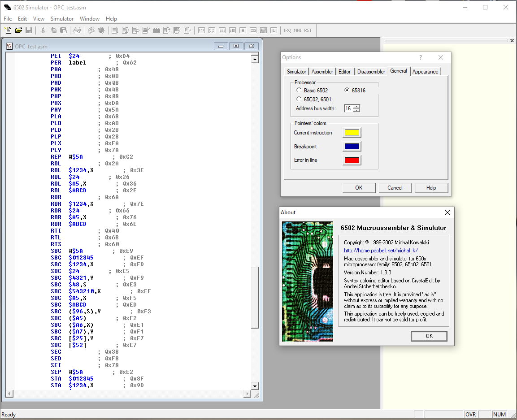Screen dimensions: 517x420
Task: Switch to the Disassembler tab
Action: (371, 72)
